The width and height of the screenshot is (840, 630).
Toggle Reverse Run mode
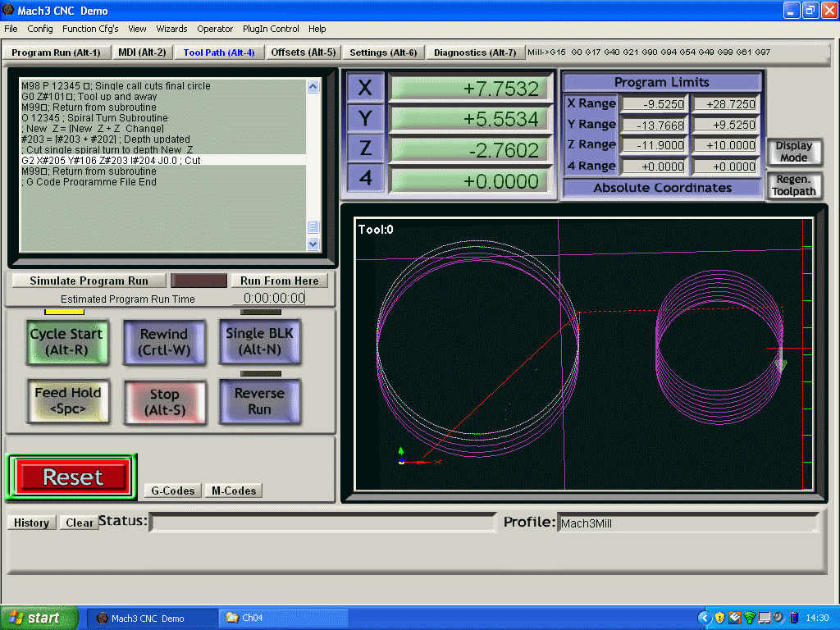[260, 401]
